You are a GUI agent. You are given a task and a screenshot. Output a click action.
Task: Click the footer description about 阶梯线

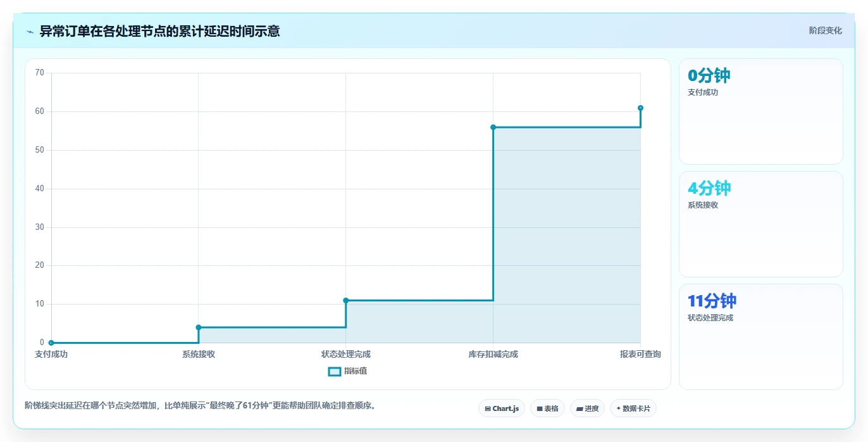pos(201,405)
